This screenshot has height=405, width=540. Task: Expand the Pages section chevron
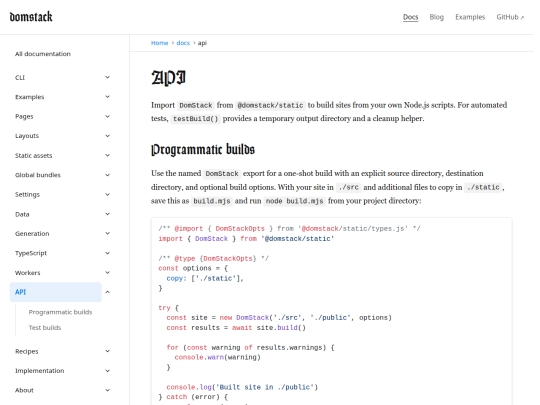click(x=107, y=116)
